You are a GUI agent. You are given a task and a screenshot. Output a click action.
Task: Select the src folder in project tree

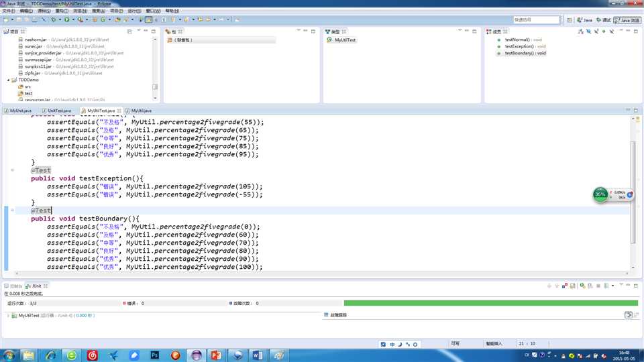(25, 86)
